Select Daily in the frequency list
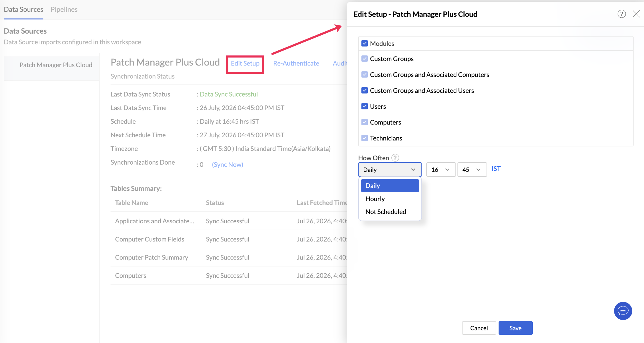The height and width of the screenshot is (343, 644). click(x=390, y=186)
